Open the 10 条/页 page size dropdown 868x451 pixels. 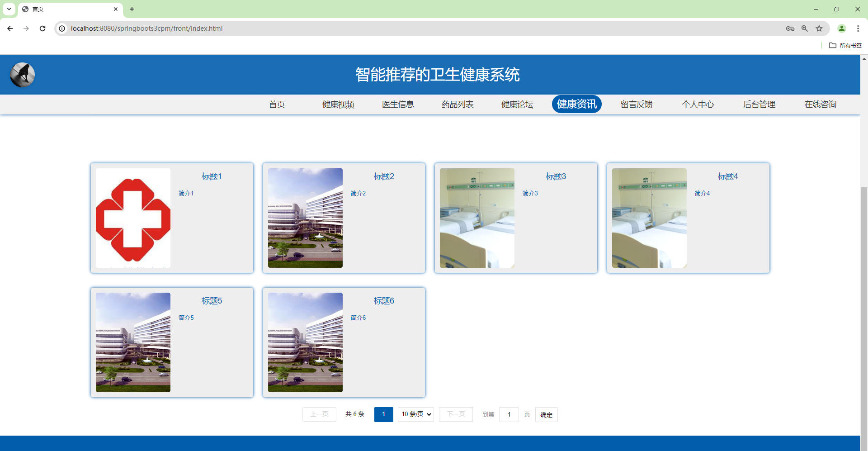coord(415,414)
